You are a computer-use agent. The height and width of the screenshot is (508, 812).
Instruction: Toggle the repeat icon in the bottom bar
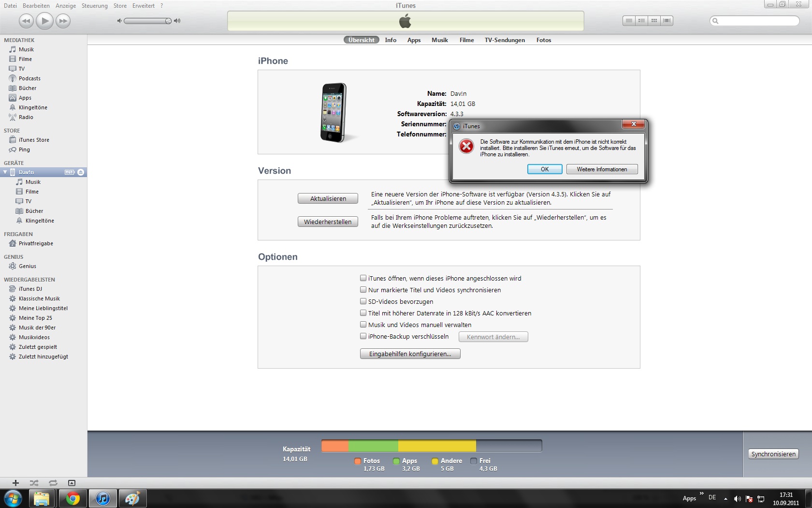[53, 483]
